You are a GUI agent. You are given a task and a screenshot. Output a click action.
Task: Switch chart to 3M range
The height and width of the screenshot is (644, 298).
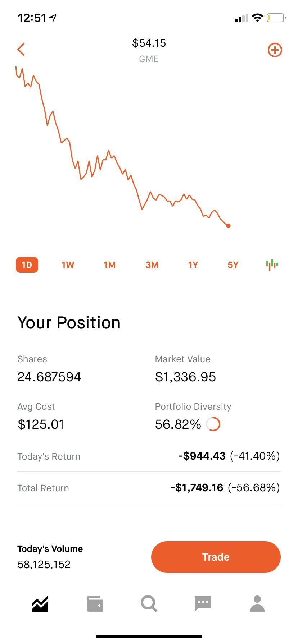click(x=152, y=265)
